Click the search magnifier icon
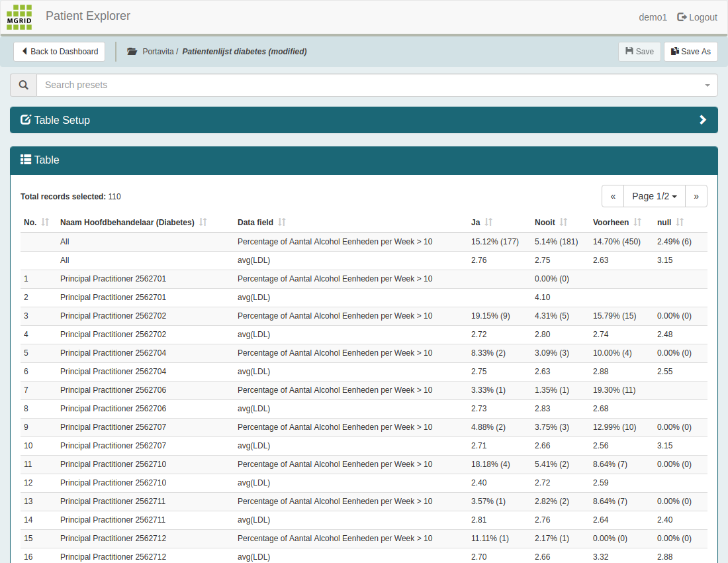This screenshot has width=728, height=563. click(23, 85)
